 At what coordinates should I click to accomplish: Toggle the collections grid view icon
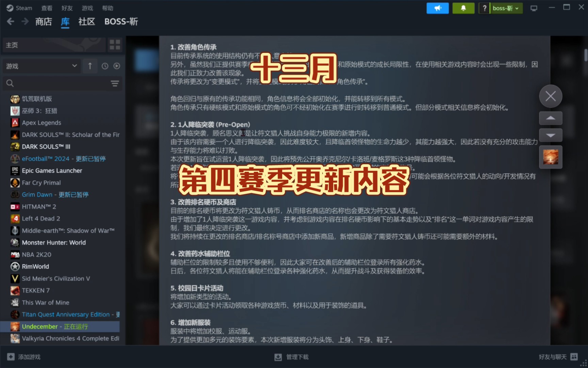[x=115, y=45]
